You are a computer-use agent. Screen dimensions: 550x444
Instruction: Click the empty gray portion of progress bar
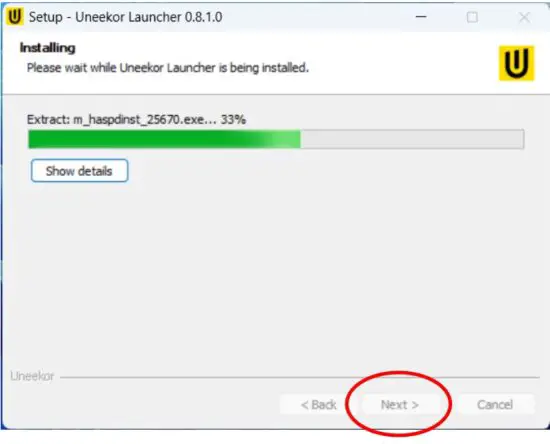[412, 139]
